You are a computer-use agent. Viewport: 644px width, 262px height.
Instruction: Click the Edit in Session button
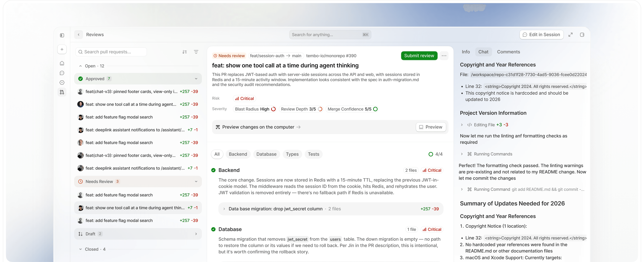[x=542, y=35]
